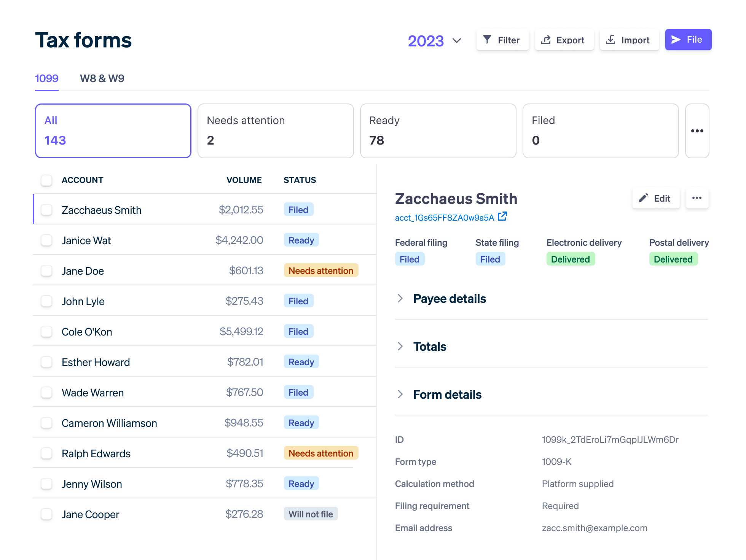Check the box for Jane Doe

click(46, 270)
